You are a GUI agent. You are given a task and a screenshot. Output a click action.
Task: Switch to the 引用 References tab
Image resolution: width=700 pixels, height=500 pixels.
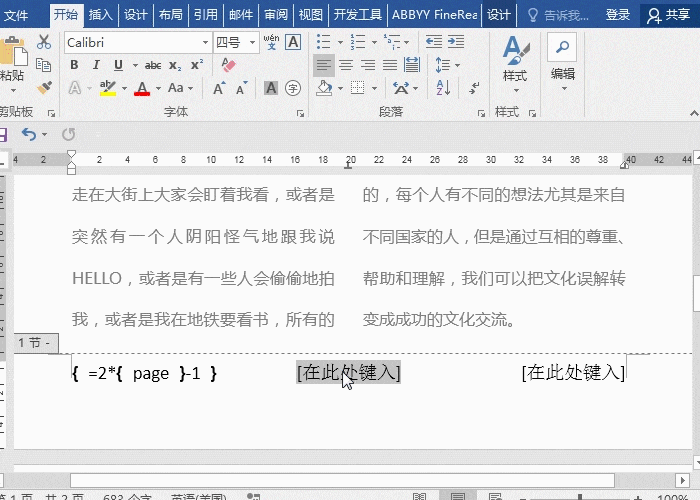pos(205,15)
